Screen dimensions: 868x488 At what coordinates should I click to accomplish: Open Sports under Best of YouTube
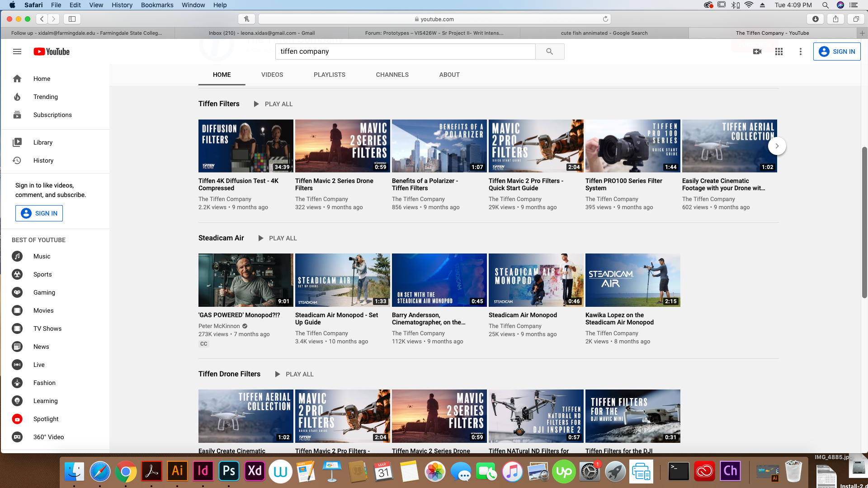click(x=55, y=274)
